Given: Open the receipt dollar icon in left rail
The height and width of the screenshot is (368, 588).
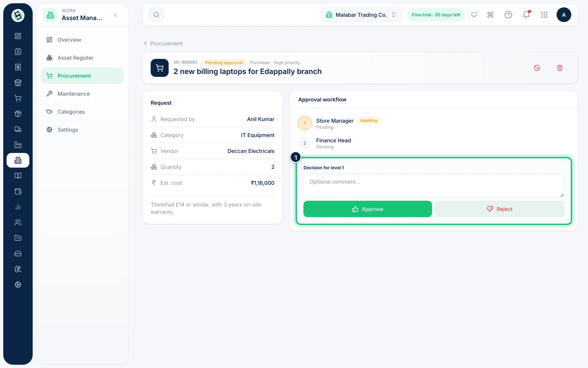Looking at the screenshot, I should 18,67.
